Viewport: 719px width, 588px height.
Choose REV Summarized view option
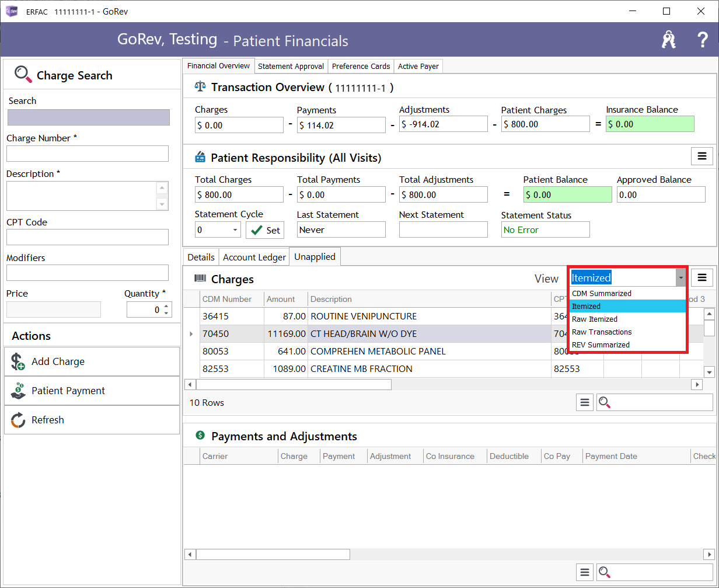click(x=627, y=345)
